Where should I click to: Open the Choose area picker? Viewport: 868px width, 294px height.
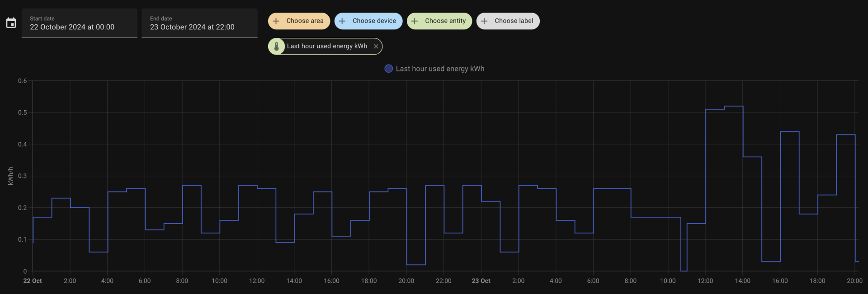click(x=305, y=21)
